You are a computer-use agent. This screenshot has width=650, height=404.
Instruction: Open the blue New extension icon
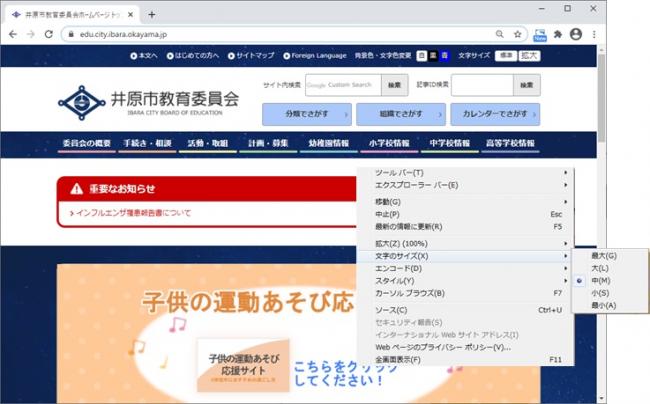539,34
